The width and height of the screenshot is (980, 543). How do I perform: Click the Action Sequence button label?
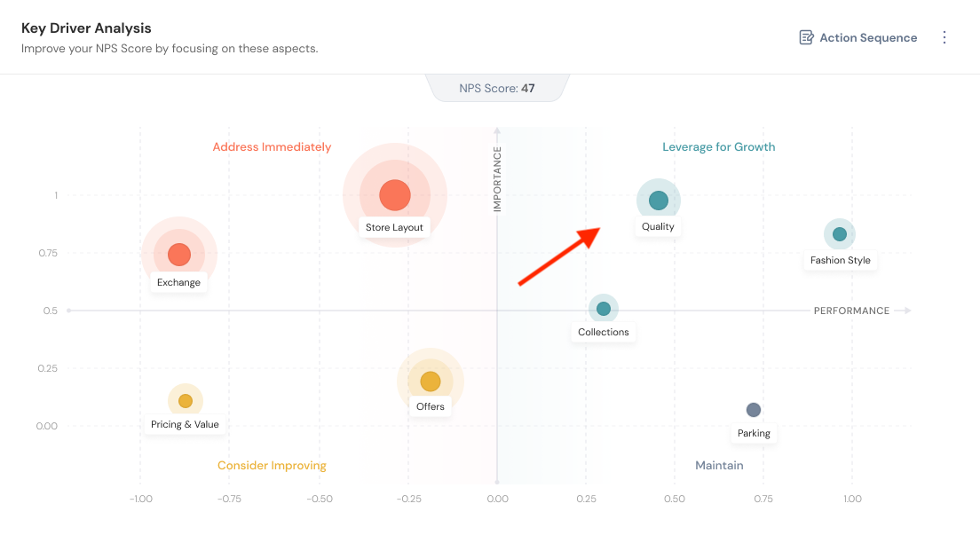point(868,38)
